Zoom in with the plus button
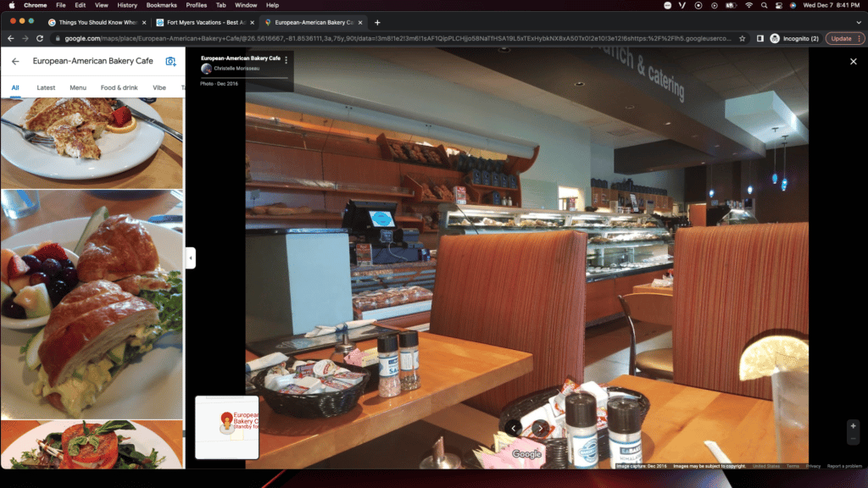 pos(853,425)
